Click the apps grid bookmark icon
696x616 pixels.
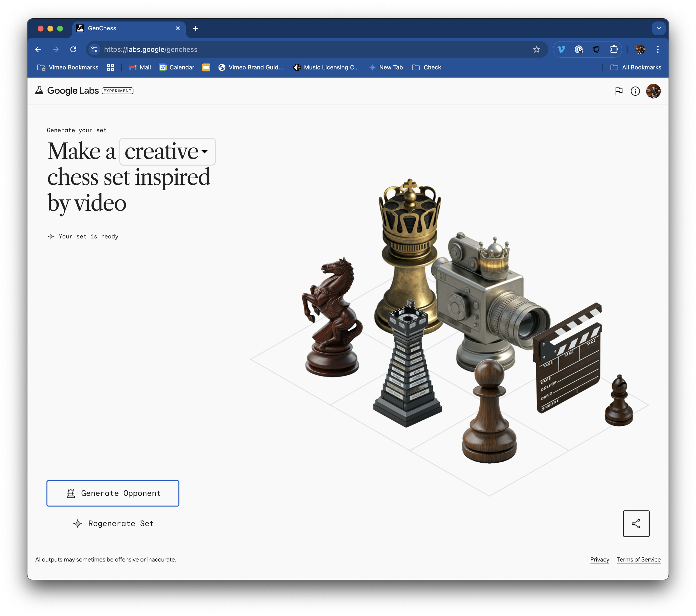point(110,67)
